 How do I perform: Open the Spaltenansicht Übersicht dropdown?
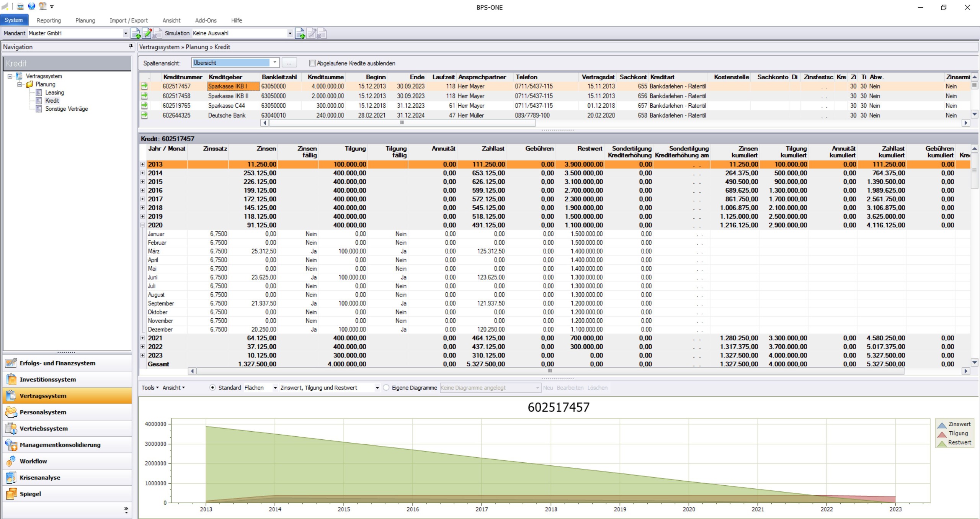pyautogui.click(x=274, y=62)
